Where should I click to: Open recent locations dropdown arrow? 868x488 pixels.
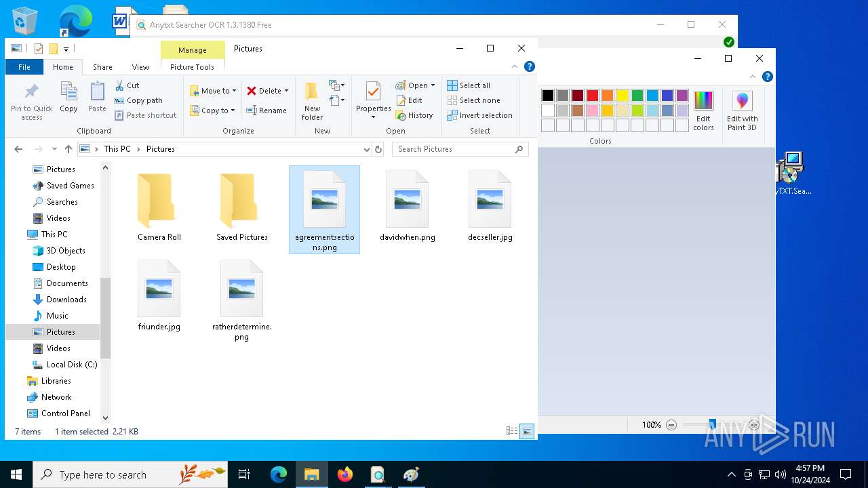tap(54, 149)
